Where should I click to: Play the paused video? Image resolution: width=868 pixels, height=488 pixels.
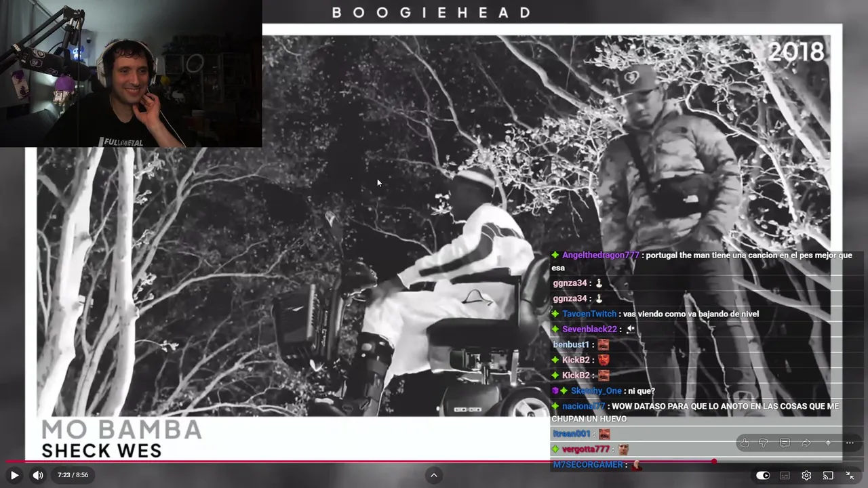click(x=14, y=475)
